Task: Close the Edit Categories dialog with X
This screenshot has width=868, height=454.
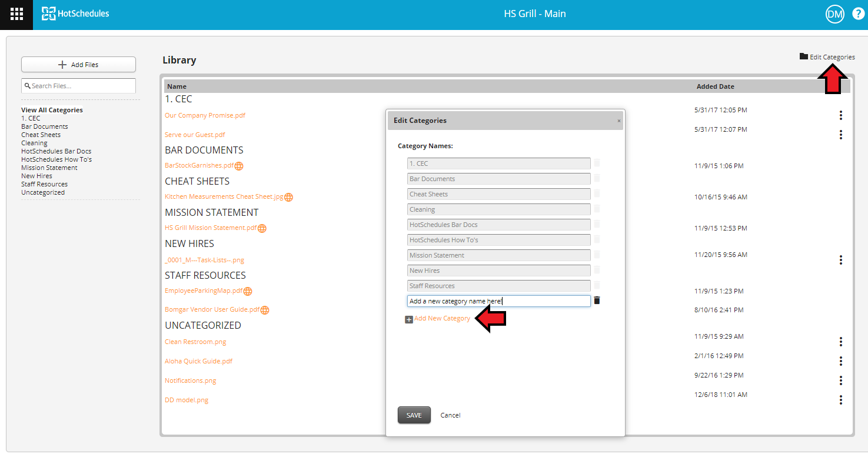Action: point(618,121)
